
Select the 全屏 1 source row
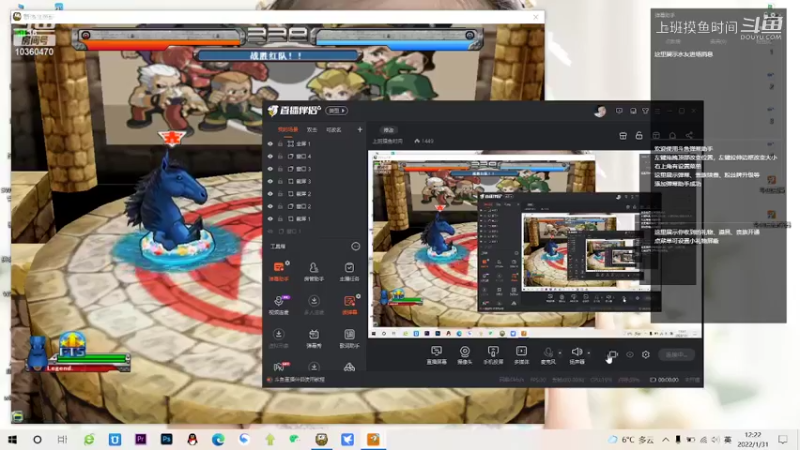click(x=314, y=144)
